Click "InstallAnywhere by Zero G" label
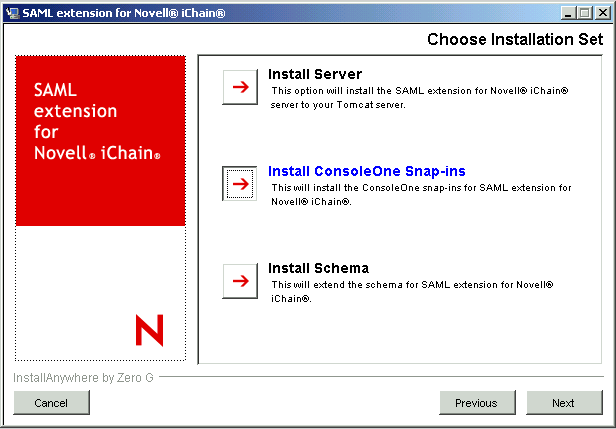 pos(83,378)
